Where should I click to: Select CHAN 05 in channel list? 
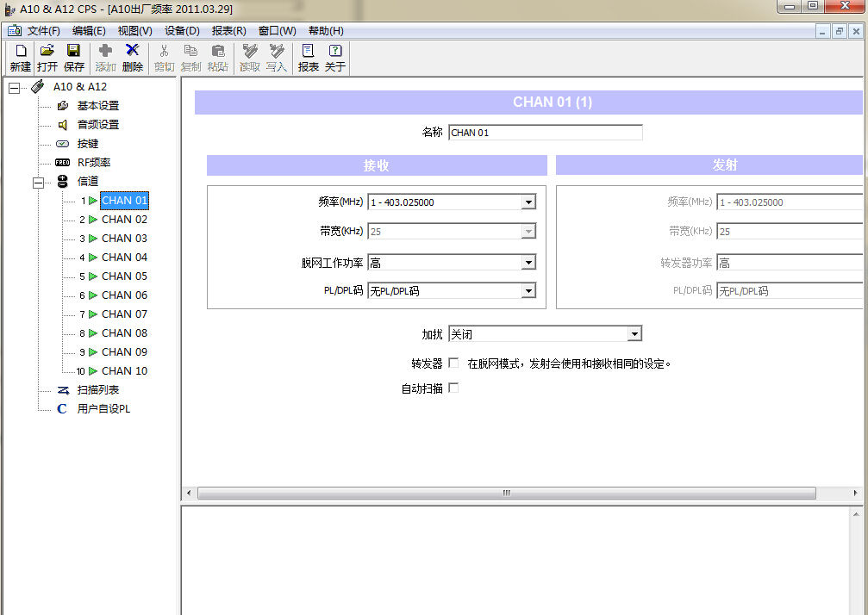coord(124,276)
